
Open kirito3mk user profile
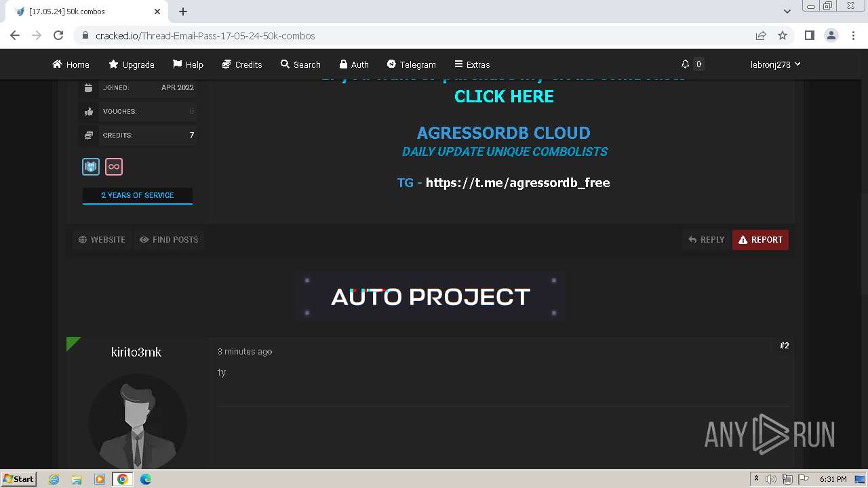pyautogui.click(x=136, y=352)
